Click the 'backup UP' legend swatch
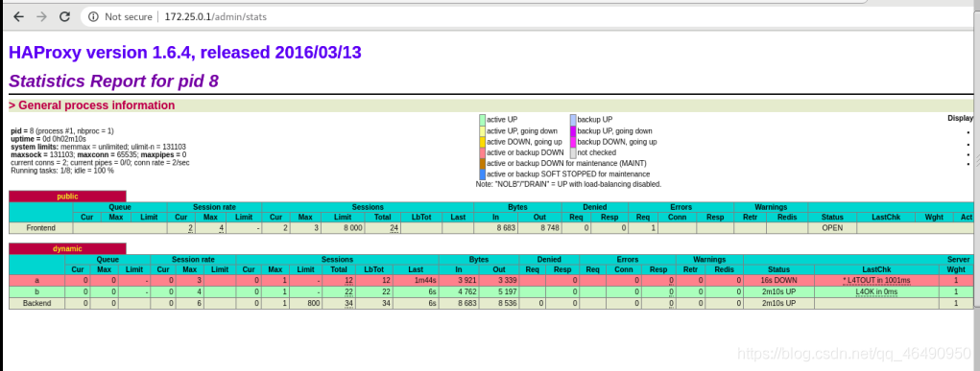 point(573,119)
